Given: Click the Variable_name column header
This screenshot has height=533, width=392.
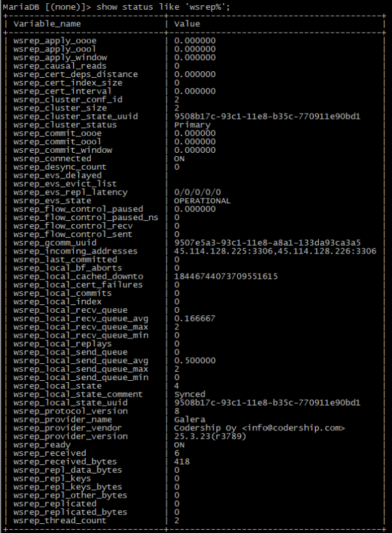Looking at the screenshot, I should point(46,24).
